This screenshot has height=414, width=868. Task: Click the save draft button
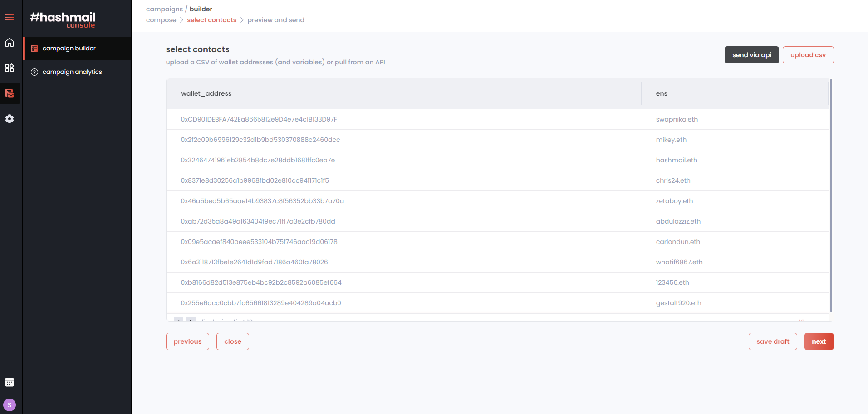[773, 341]
